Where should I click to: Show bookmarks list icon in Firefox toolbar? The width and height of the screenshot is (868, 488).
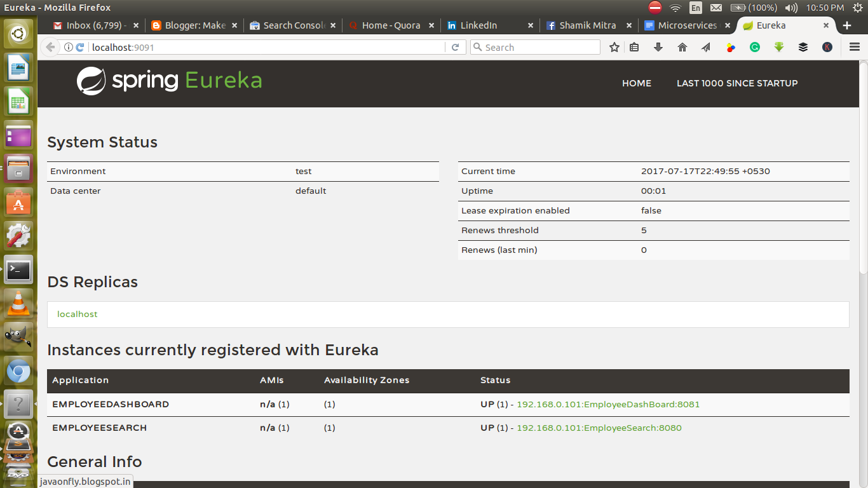(634, 47)
